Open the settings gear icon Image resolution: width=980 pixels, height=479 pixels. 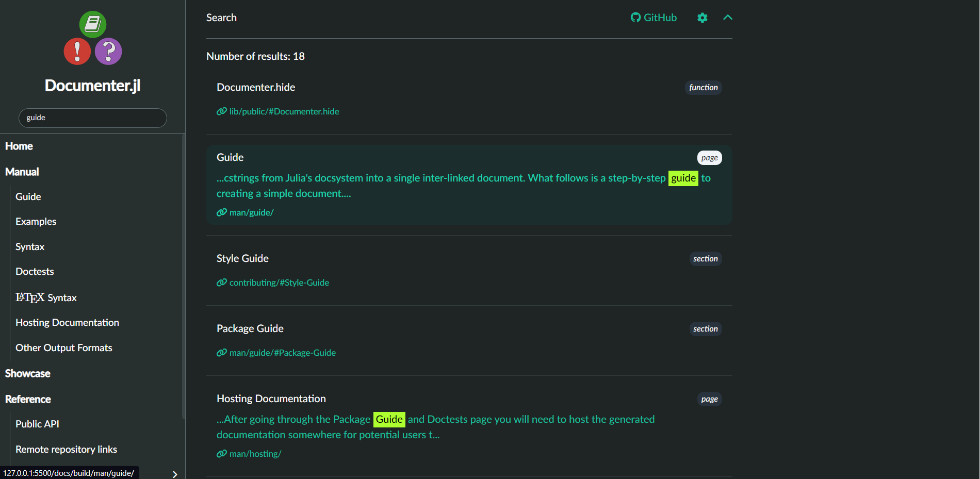click(x=702, y=18)
